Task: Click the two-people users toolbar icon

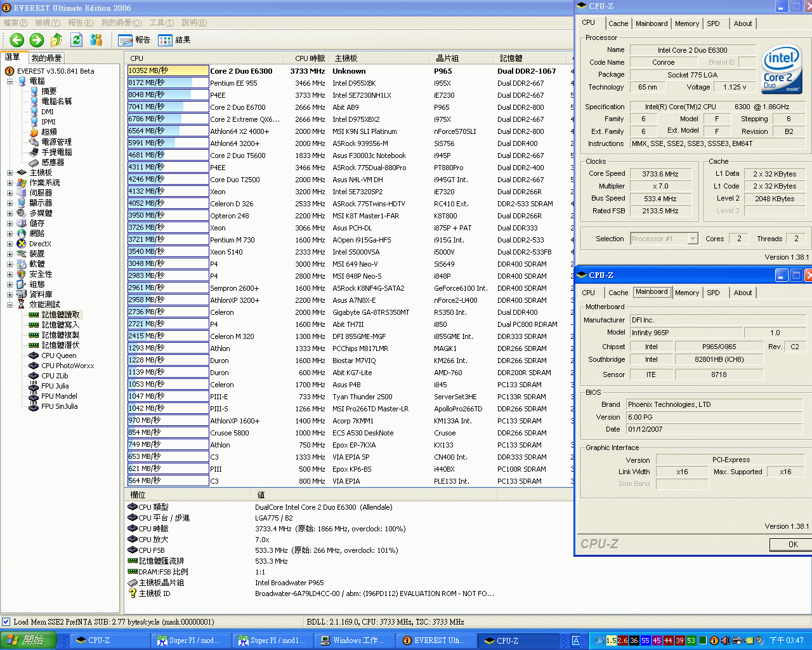Action: tap(96, 40)
